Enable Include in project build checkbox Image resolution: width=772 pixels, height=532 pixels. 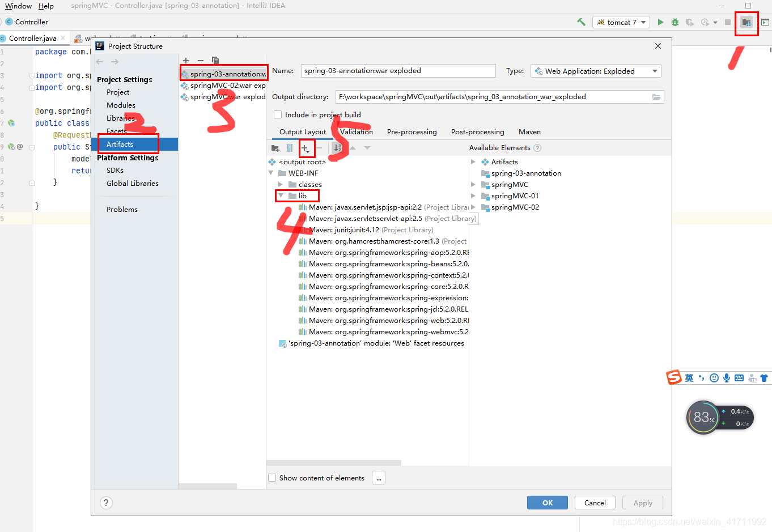tap(278, 114)
